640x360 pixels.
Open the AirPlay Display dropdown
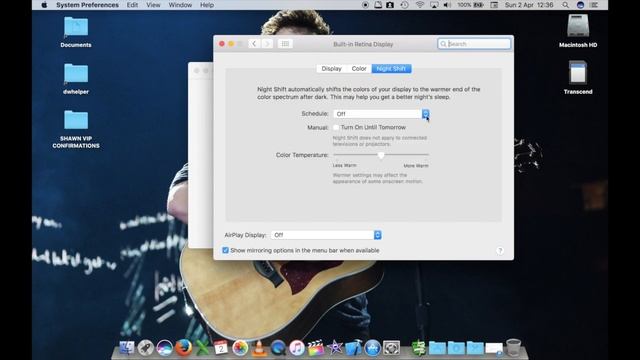(x=326, y=235)
